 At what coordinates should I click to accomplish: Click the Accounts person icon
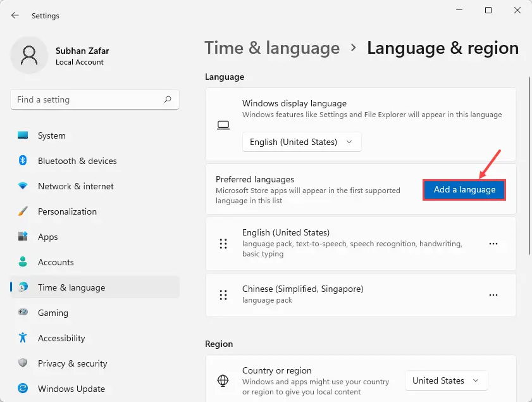pyautogui.click(x=23, y=261)
